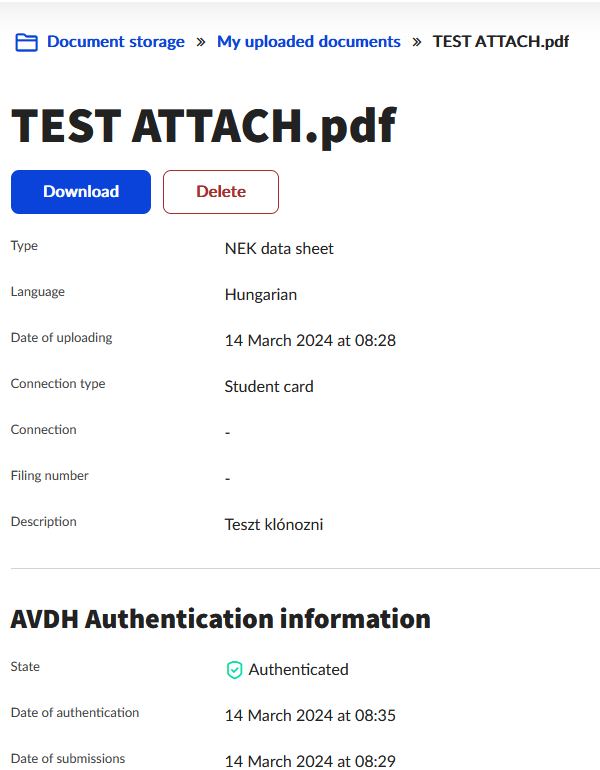Click the upload date 14 March 08:28
This screenshot has width=600, height=770.
click(x=310, y=340)
